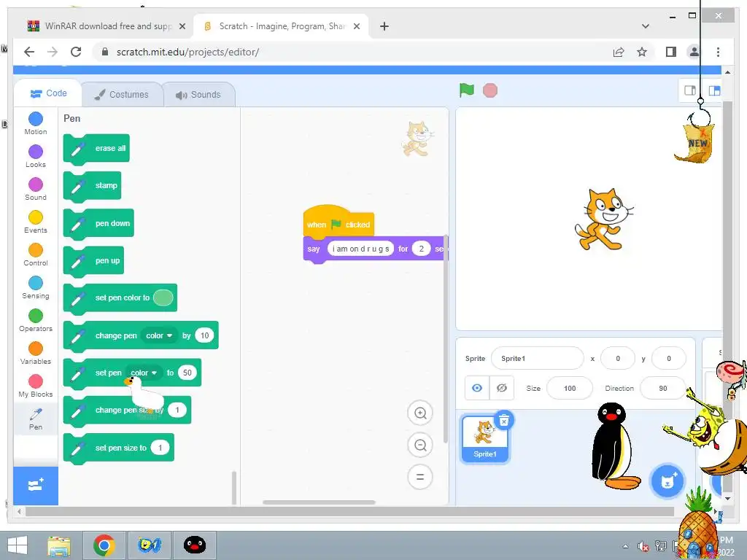Click the sprite y position field

[x=668, y=359]
